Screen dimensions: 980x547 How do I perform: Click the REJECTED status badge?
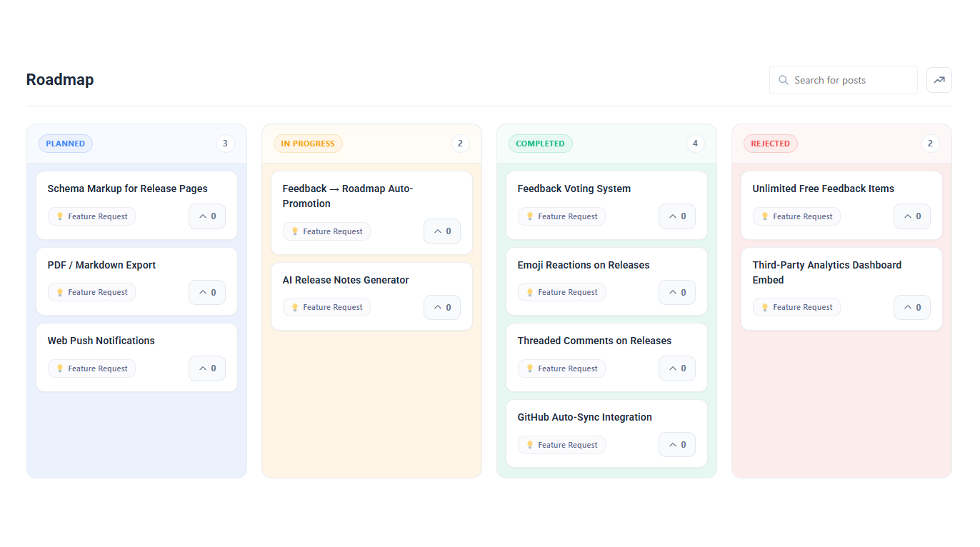(x=771, y=144)
